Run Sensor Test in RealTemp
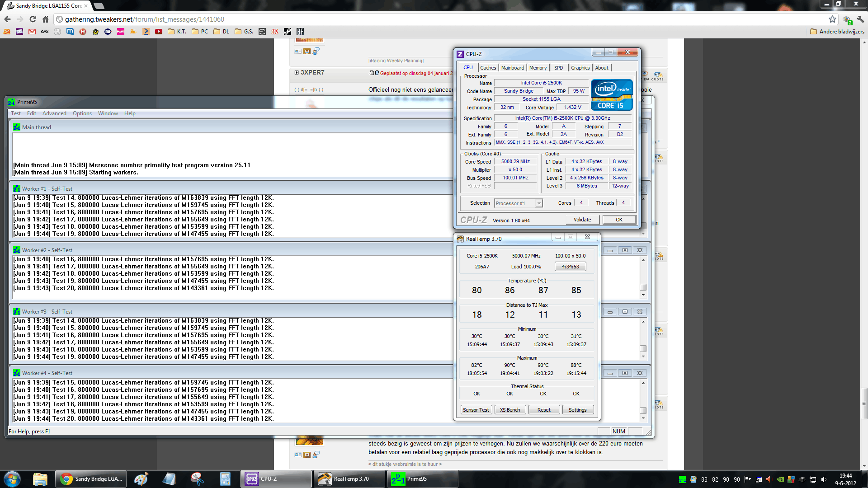 476,410
